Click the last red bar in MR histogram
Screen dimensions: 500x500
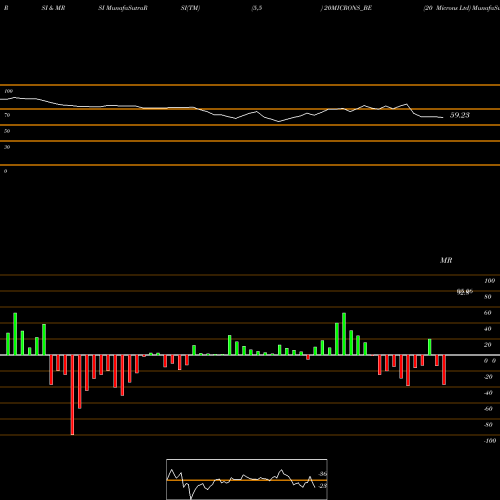click(x=444, y=370)
